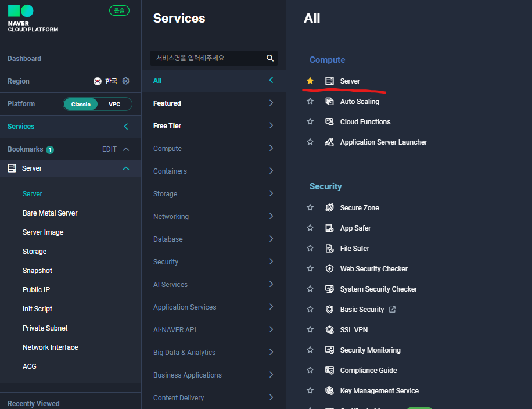Select the Classic platform option
The height and width of the screenshot is (409, 532).
pos(81,104)
